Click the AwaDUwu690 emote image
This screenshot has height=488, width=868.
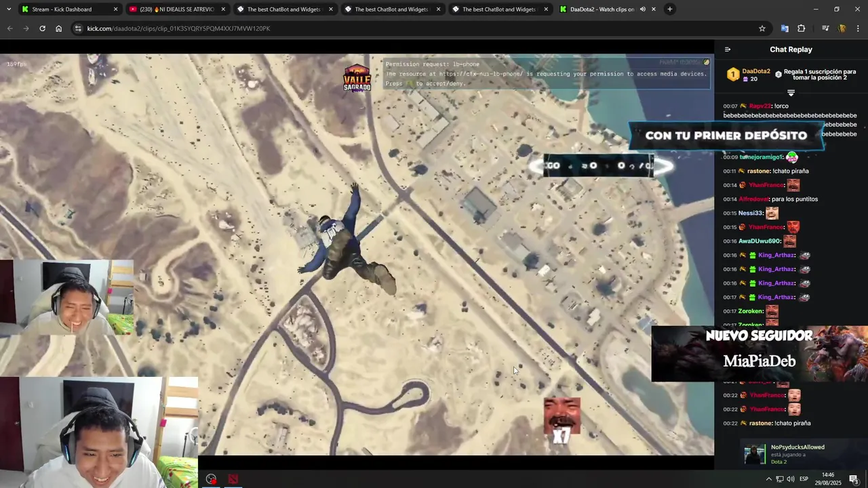789,241
